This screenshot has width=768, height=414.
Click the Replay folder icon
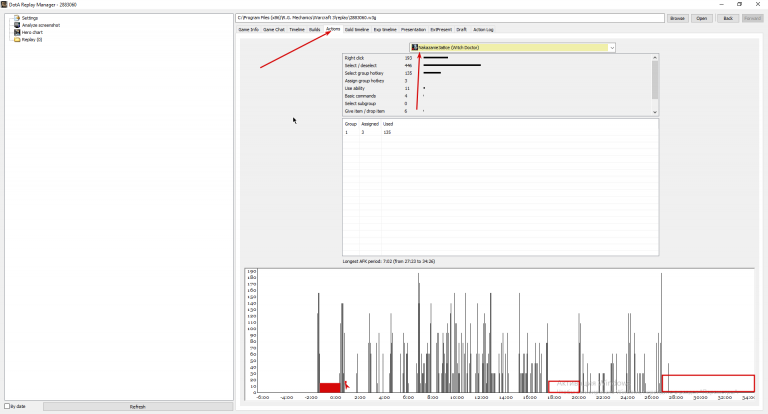[x=17, y=40]
